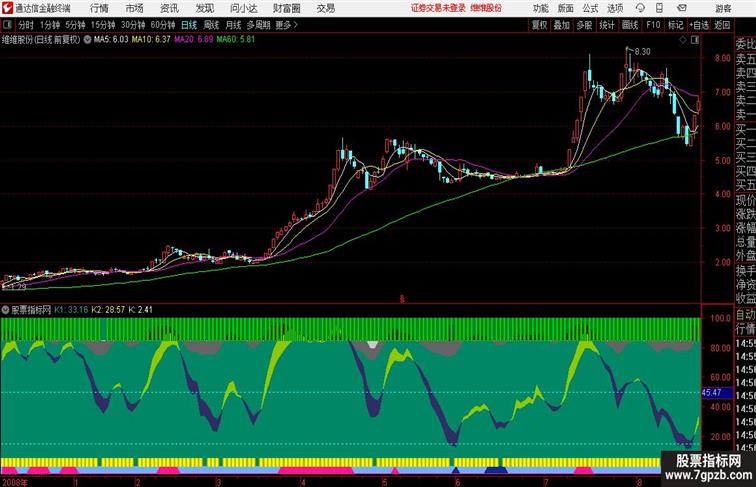Switch to 5分钟 chart period
Image resolution: width=756 pixels, height=487 pixels.
pyautogui.click(x=75, y=25)
